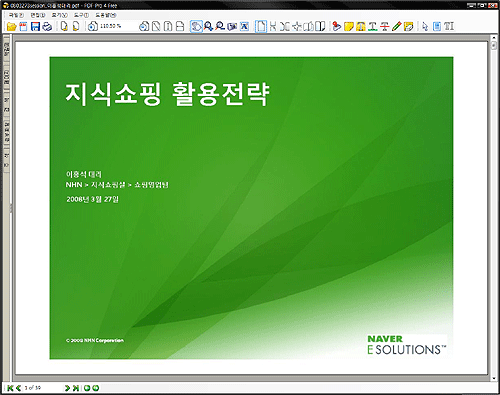Click the zoom percentage field showing 110.50 %
This screenshot has height=395, width=500.
coord(117,26)
